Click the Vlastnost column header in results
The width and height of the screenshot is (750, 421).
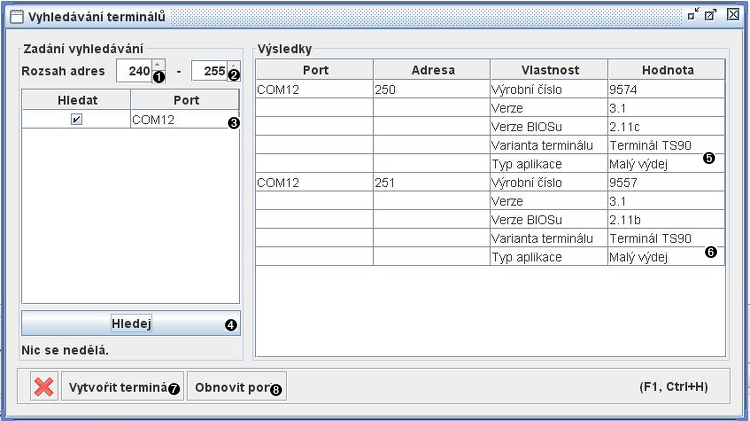[x=548, y=70]
